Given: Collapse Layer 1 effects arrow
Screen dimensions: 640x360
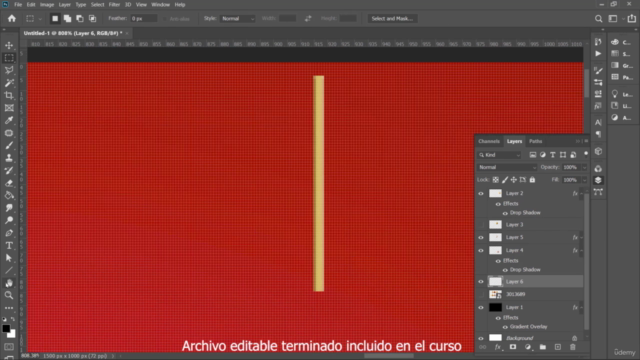Looking at the screenshot, I should [582, 307].
